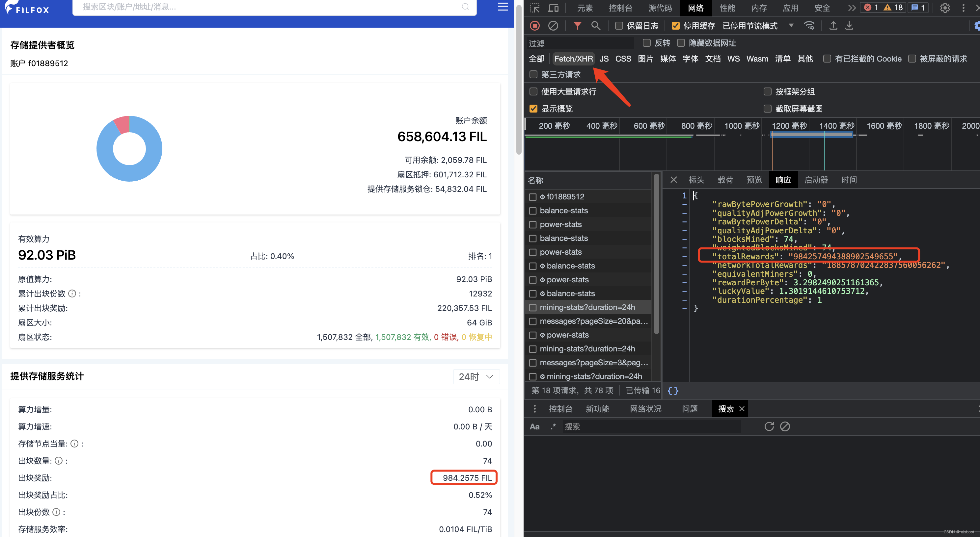Check 被屏蔽的请求 checkbox

pyautogui.click(x=912, y=59)
